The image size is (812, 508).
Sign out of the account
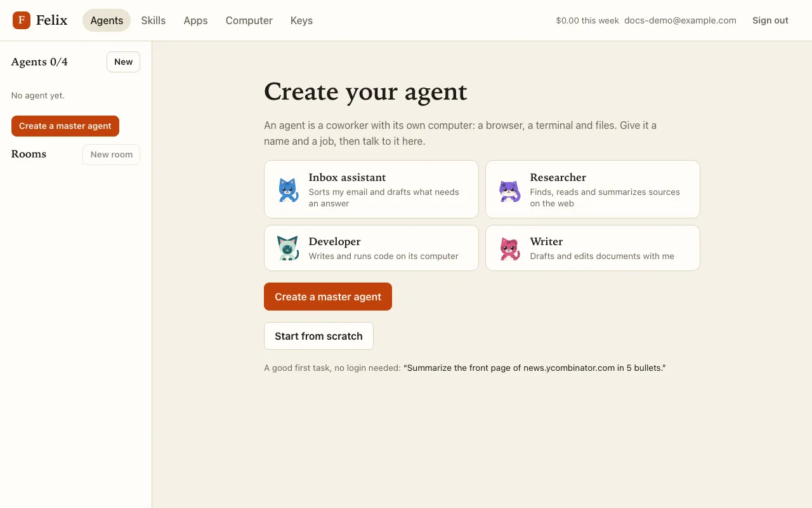coord(770,20)
